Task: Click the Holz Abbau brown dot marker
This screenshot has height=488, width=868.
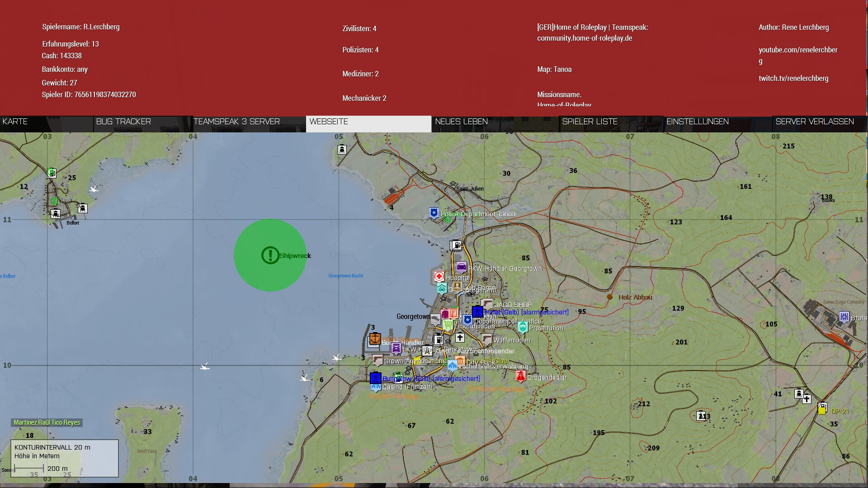Action: tap(609, 297)
